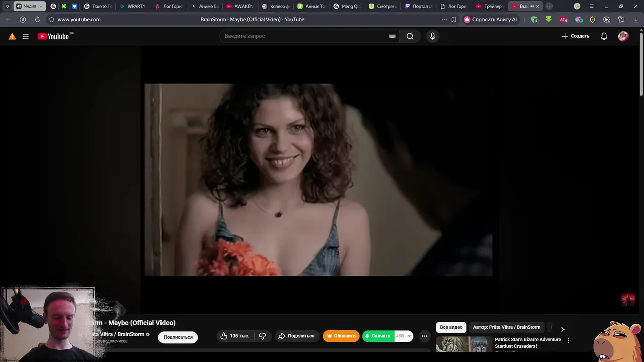The height and width of the screenshot is (362, 644).
Task: Open options for the Patrick Star recommended video
Action: click(568, 340)
